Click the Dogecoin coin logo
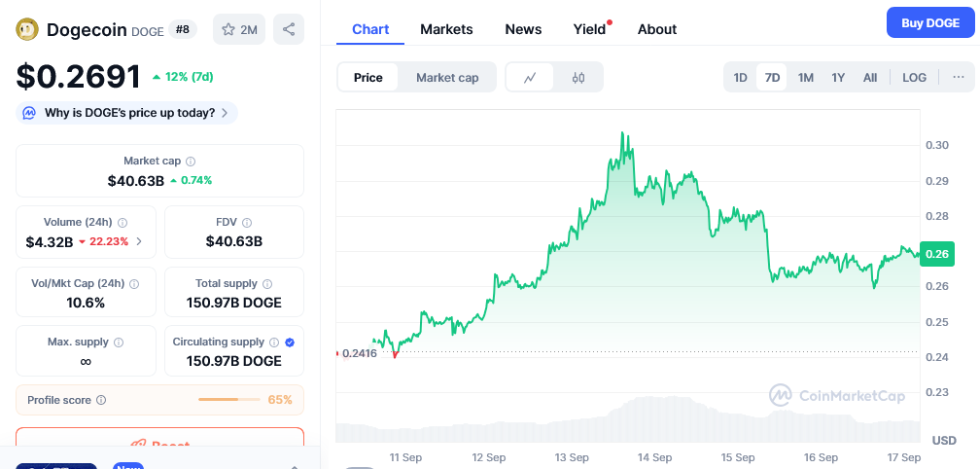The height and width of the screenshot is (469, 980). (x=27, y=29)
